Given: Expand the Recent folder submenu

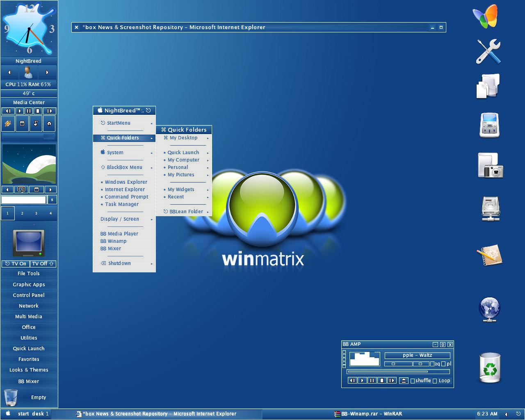Looking at the screenshot, I should 184,197.
